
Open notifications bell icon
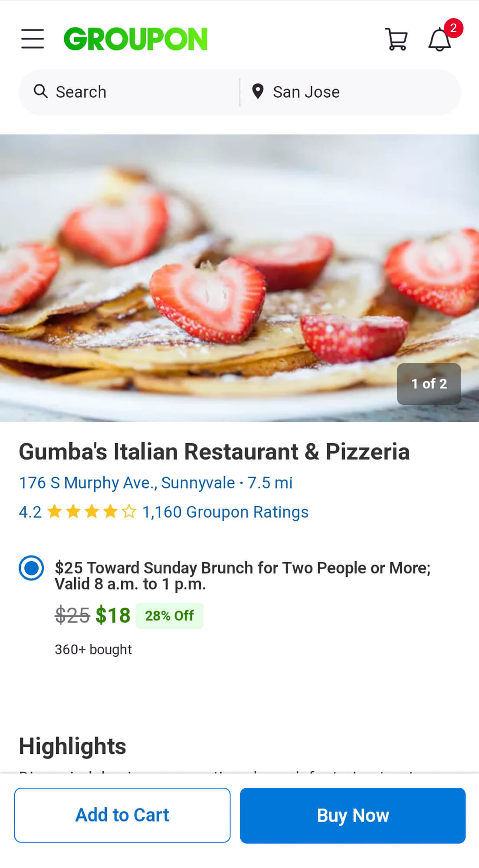coord(440,40)
